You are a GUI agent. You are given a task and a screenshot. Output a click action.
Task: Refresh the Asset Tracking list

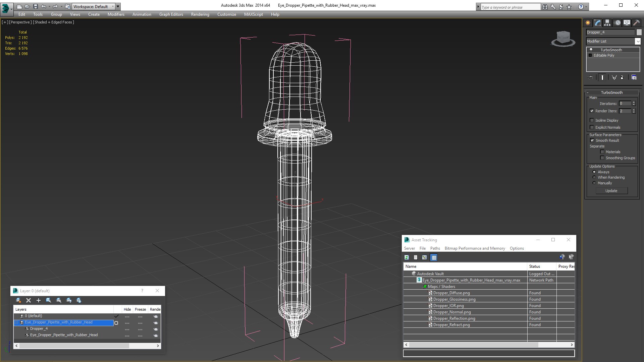(407, 257)
